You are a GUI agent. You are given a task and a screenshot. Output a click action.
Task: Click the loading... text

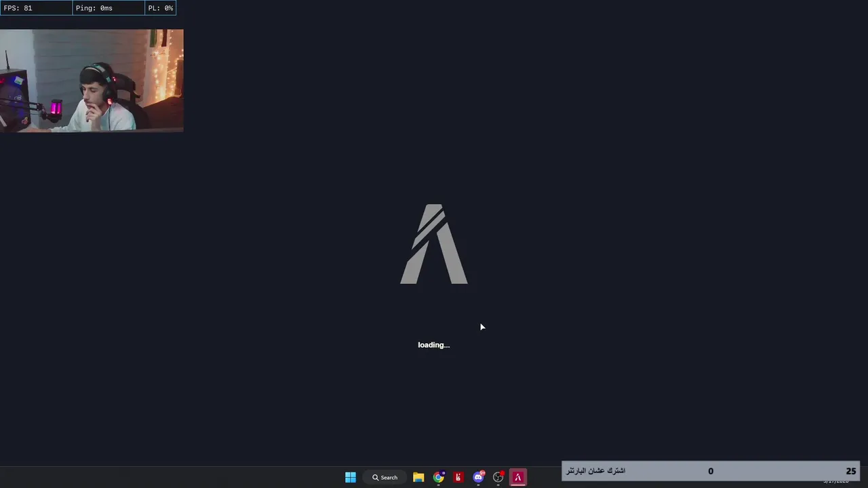pyautogui.click(x=434, y=345)
